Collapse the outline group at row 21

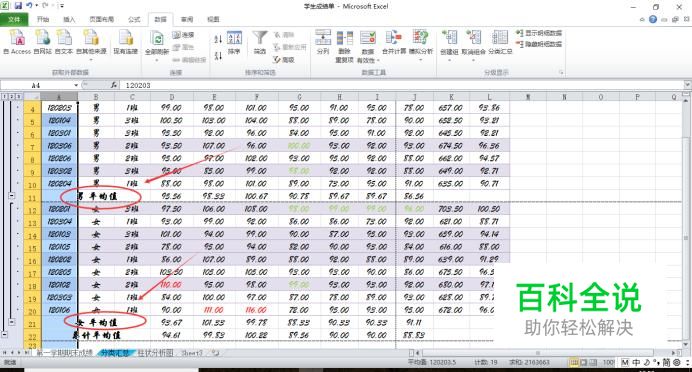[12, 322]
